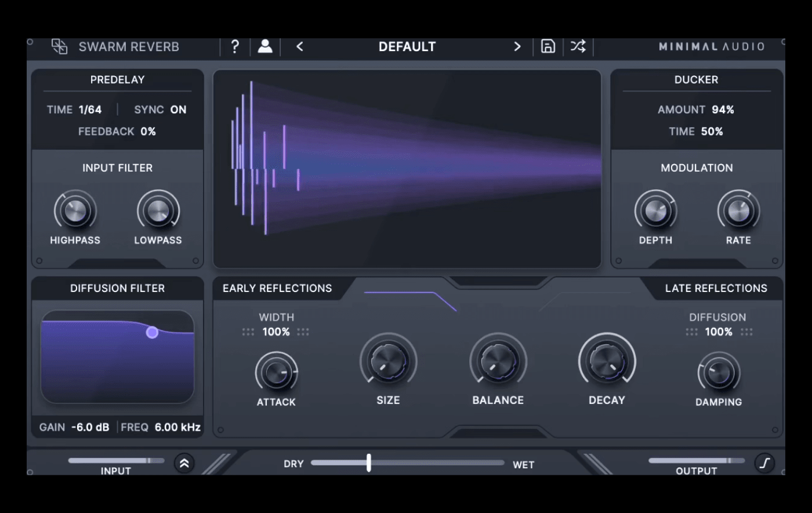The height and width of the screenshot is (513, 812).
Task: Click the input boost double-chevron icon
Action: [x=184, y=463]
